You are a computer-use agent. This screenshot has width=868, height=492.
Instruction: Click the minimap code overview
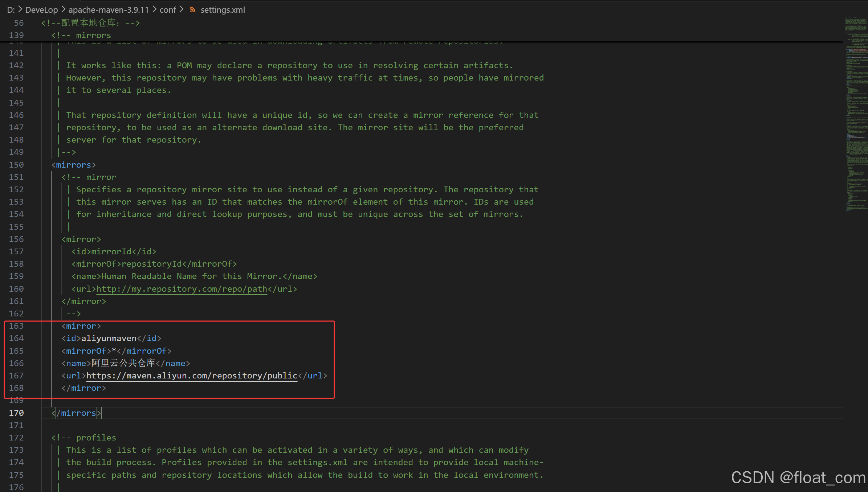point(856,109)
